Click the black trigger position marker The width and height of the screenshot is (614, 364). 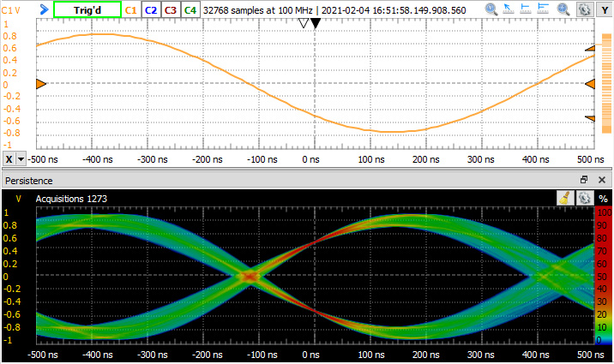point(316,24)
